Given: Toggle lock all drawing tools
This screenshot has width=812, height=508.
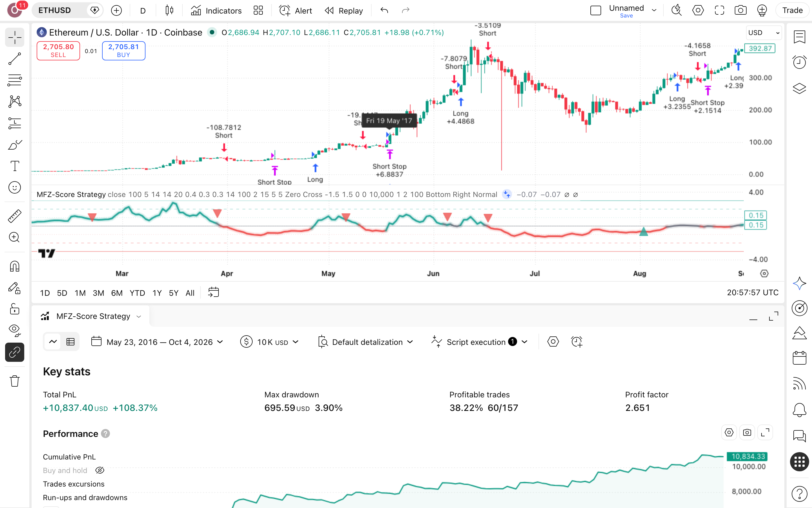Looking at the screenshot, I should (14, 309).
